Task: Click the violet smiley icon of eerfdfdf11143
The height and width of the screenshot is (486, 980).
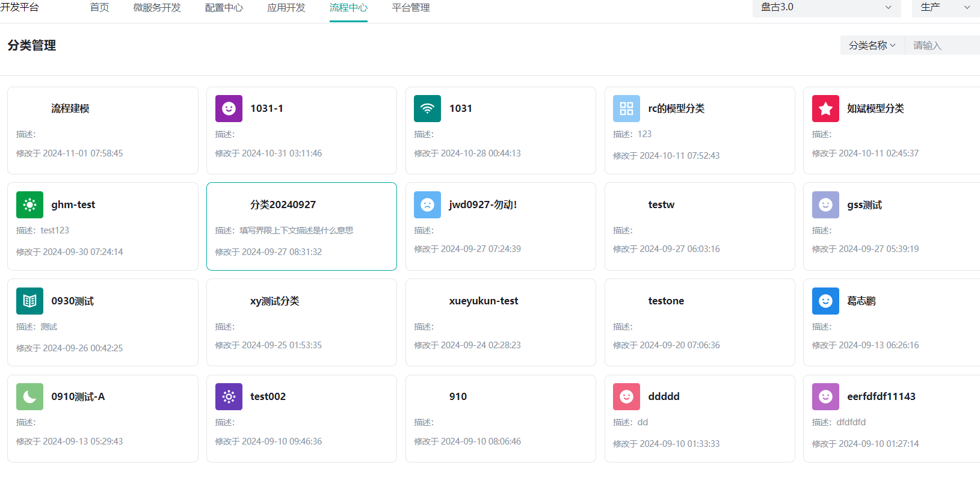Action: coord(825,396)
